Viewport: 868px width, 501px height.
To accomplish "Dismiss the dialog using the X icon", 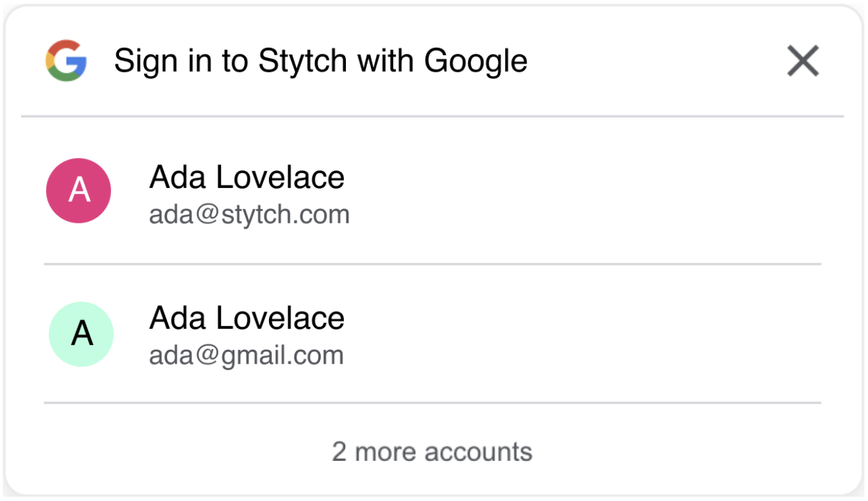I will 803,61.
